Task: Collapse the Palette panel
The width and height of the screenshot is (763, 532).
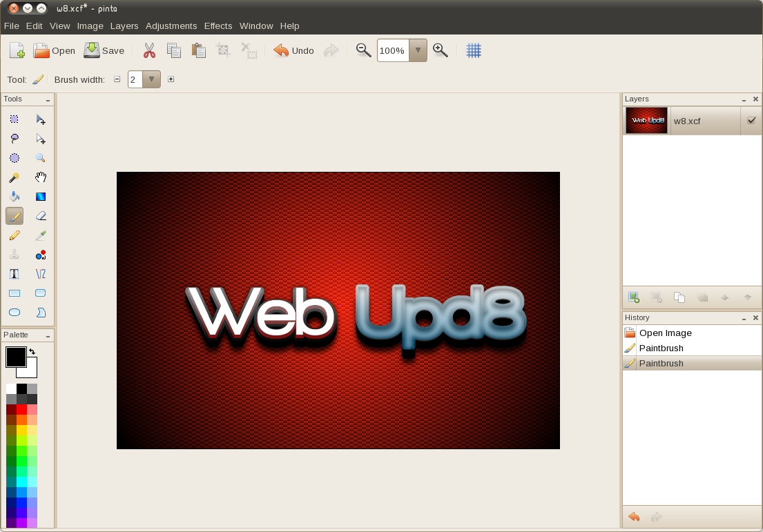Action: (x=48, y=335)
